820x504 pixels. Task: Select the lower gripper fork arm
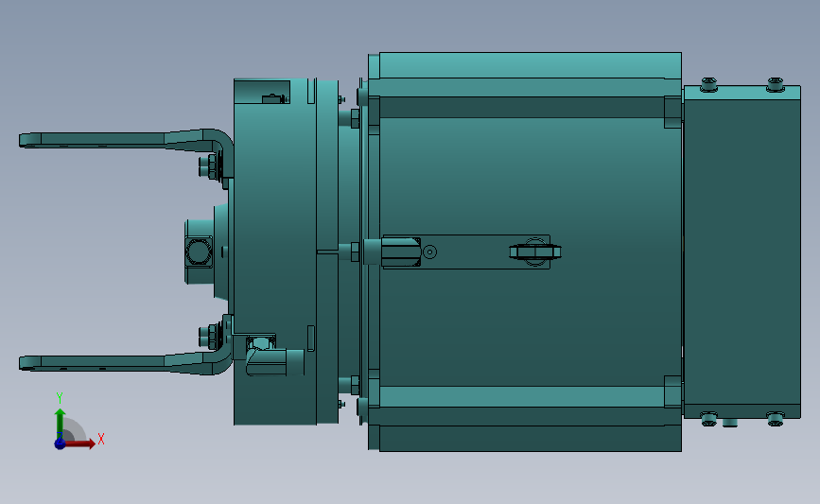[126, 361]
